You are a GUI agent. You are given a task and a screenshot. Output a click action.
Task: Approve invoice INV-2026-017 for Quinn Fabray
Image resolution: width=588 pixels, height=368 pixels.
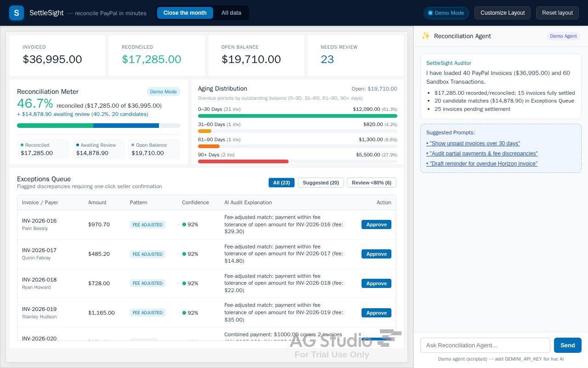point(376,254)
